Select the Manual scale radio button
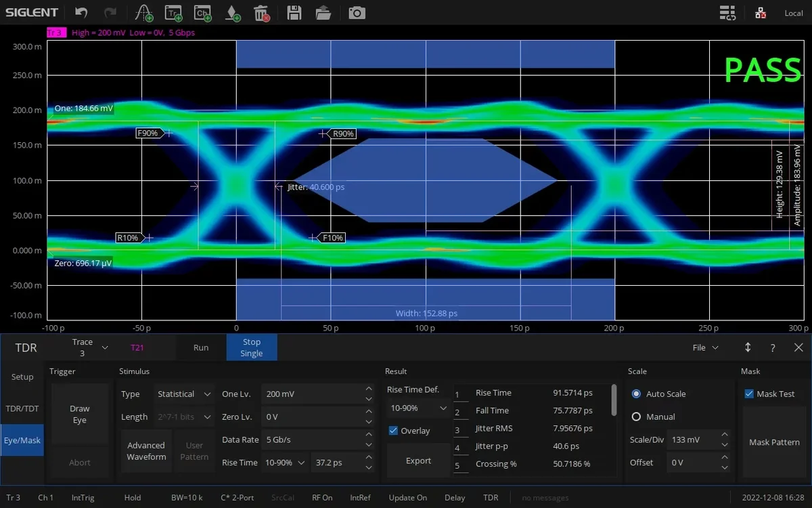Image resolution: width=812 pixels, height=508 pixels. coord(637,417)
